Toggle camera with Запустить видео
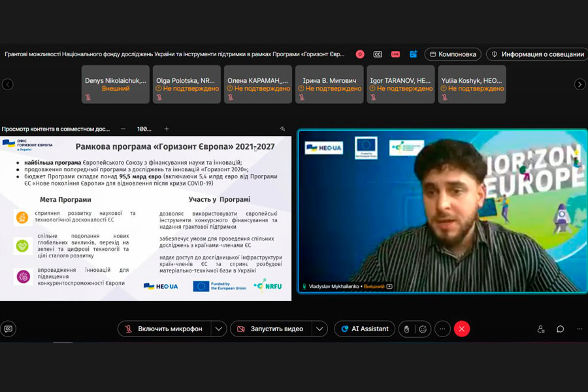 coord(270,329)
